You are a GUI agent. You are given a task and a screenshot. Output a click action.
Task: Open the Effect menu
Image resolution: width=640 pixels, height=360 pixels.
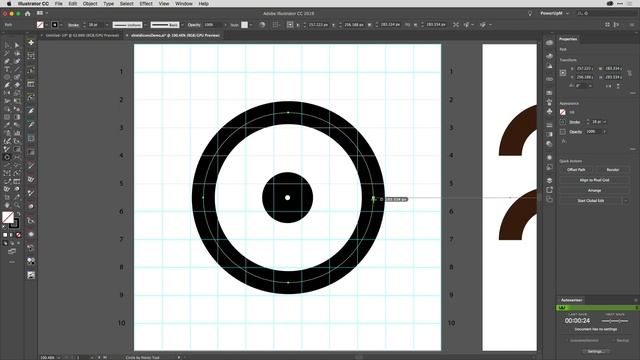coord(146,3)
